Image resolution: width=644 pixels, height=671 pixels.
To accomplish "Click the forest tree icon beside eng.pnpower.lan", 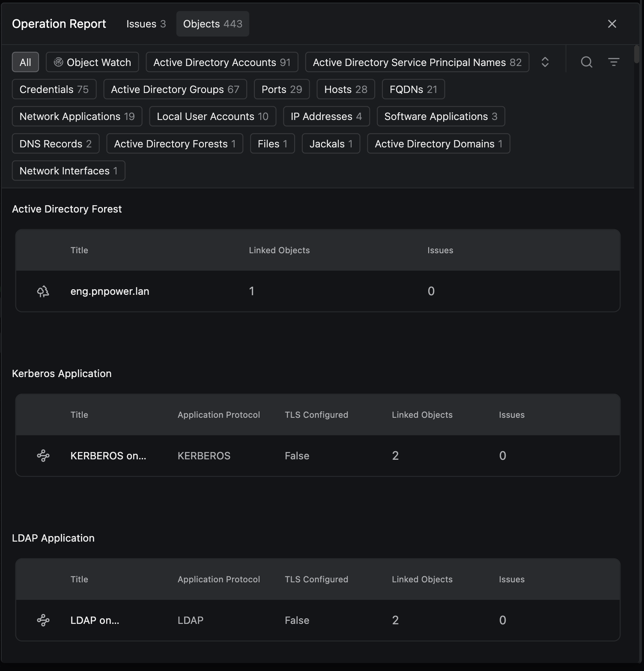I will [x=43, y=291].
